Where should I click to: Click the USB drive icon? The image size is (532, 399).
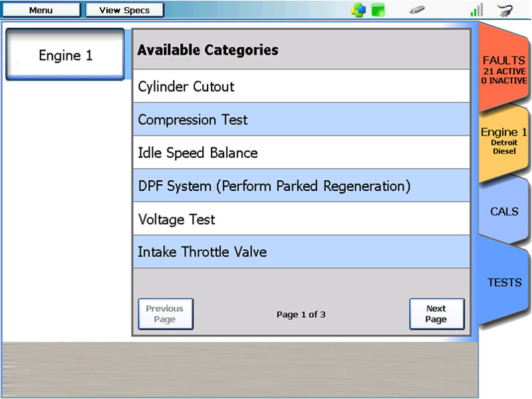pos(417,10)
